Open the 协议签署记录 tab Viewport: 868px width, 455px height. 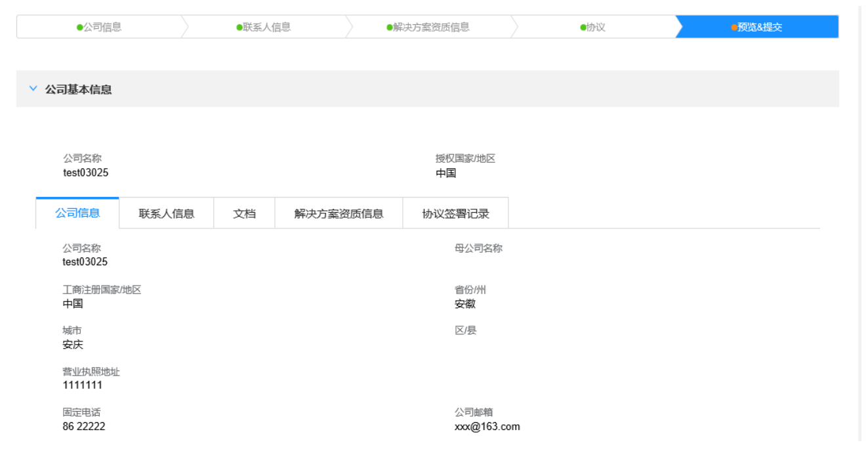click(x=455, y=213)
